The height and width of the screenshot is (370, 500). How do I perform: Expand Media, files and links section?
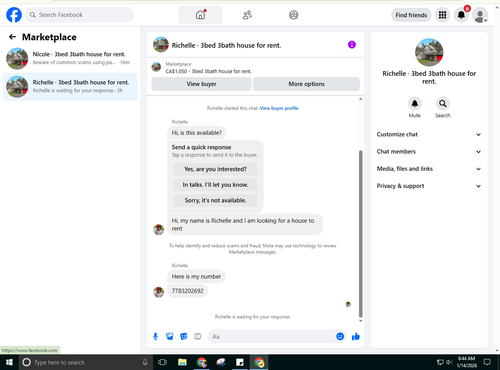coord(429,169)
